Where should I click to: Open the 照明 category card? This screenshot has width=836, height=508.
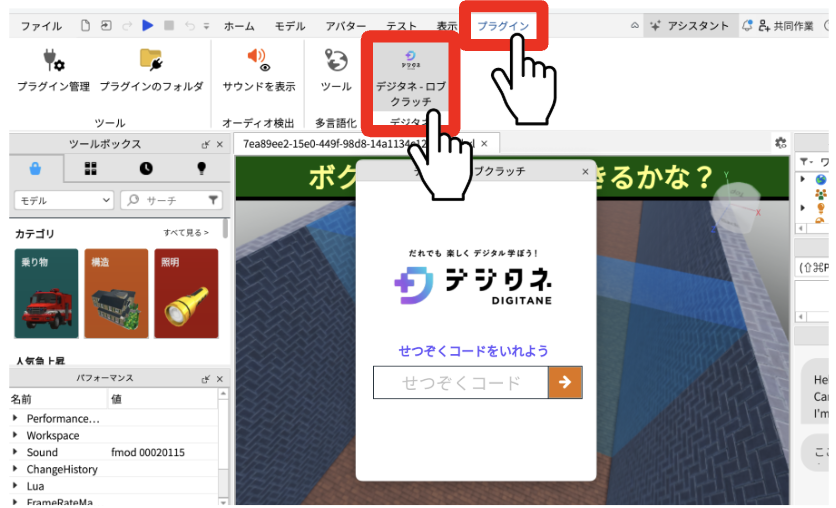186,293
